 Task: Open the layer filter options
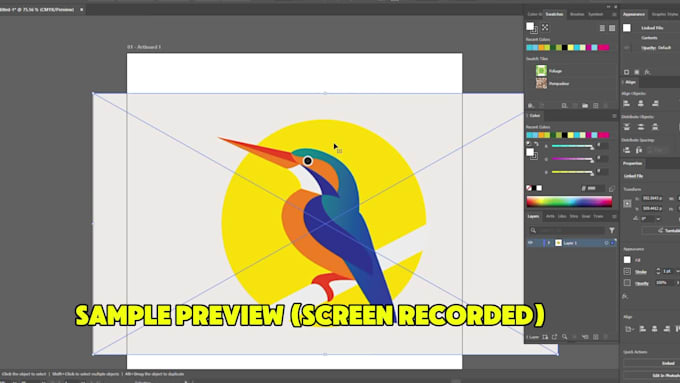[x=611, y=230]
